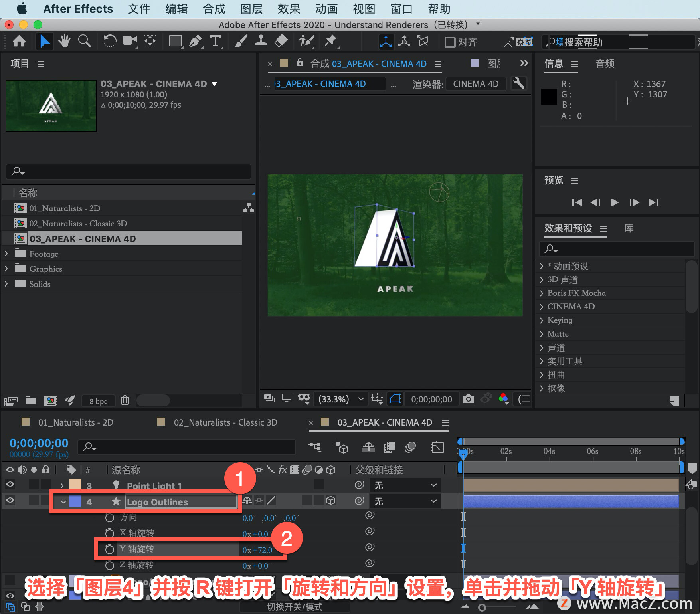Open the Graph Editor in timeline
This screenshot has height=614, width=700.
tap(437, 447)
